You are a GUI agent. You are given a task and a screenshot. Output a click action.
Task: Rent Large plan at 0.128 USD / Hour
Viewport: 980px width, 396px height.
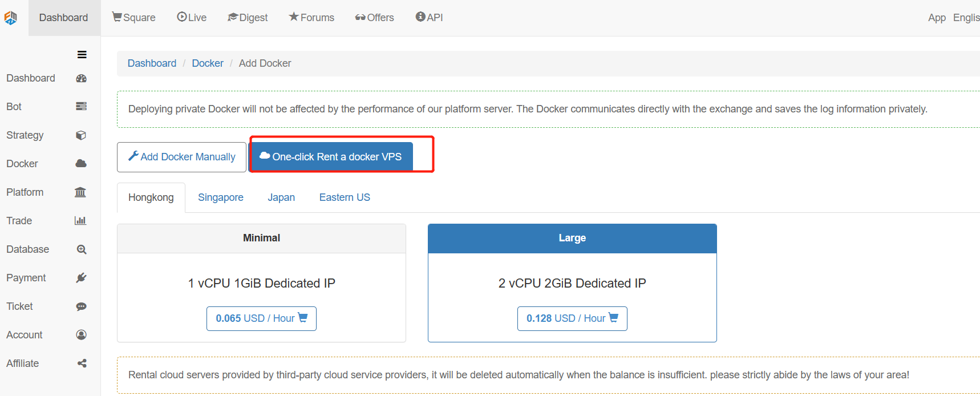click(x=572, y=318)
